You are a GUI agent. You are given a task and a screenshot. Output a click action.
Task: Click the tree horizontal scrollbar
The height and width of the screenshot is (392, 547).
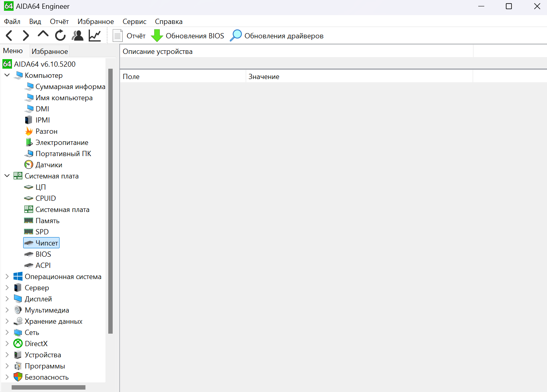(48, 387)
